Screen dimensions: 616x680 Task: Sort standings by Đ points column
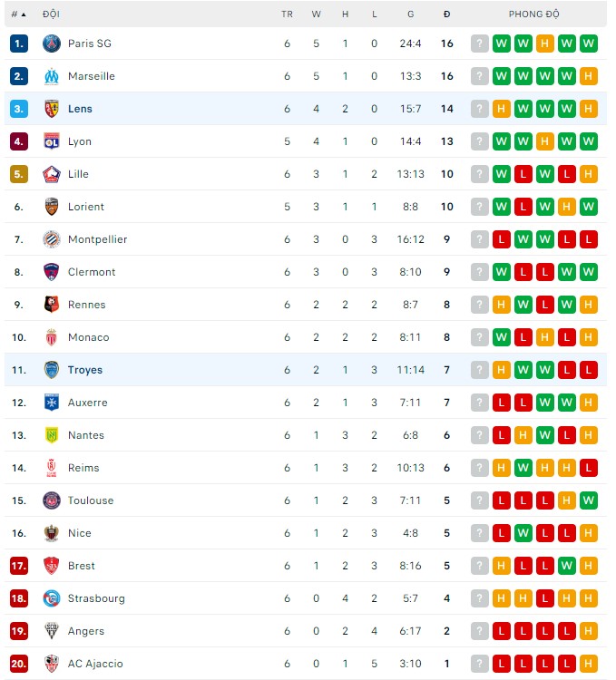[x=446, y=15]
